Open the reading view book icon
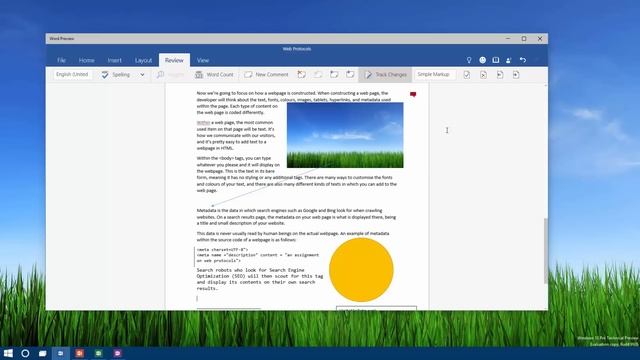The height and width of the screenshot is (360, 640). 496,60
